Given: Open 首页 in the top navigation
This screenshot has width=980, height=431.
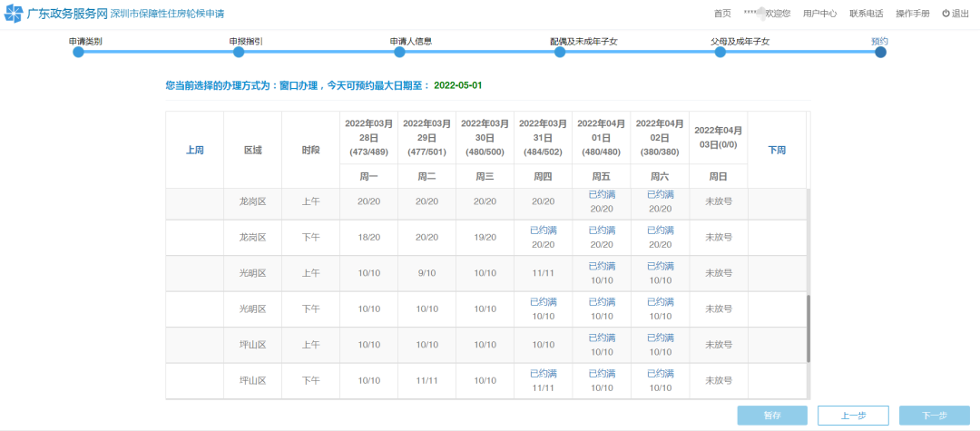Looking at the screenshot, I should [x=722, y=14].
